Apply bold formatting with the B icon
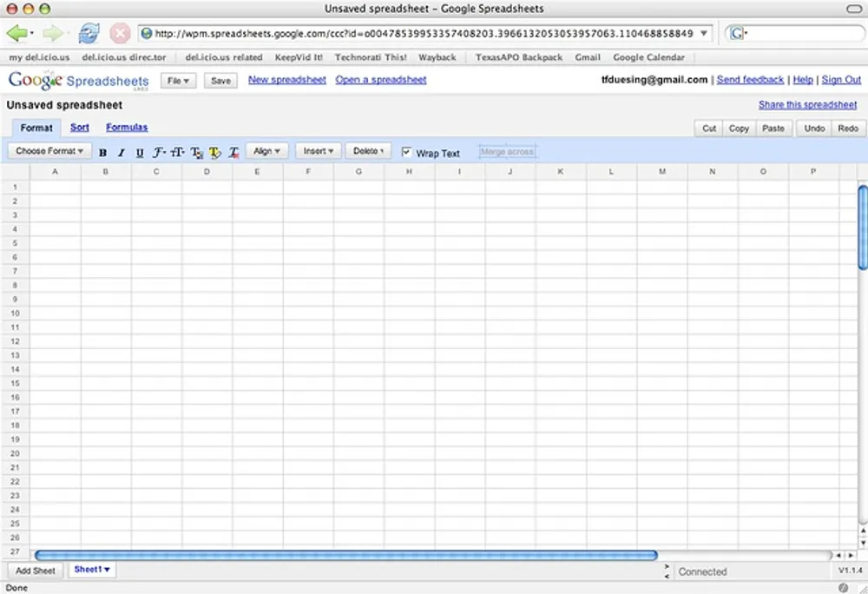 pos(103,152)
